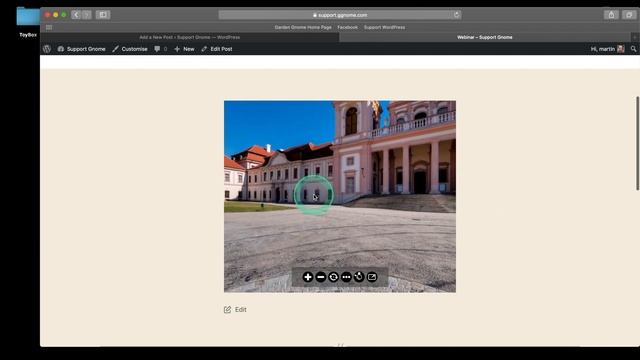Click the Safari address bar
Image resolution: width=640 pixels, height=360 pixels.
[340, 15]
